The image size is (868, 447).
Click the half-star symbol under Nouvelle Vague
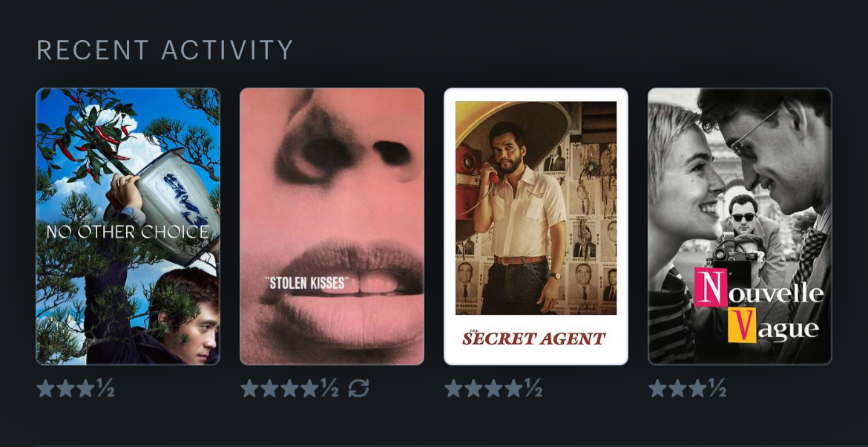pos(717,388)
